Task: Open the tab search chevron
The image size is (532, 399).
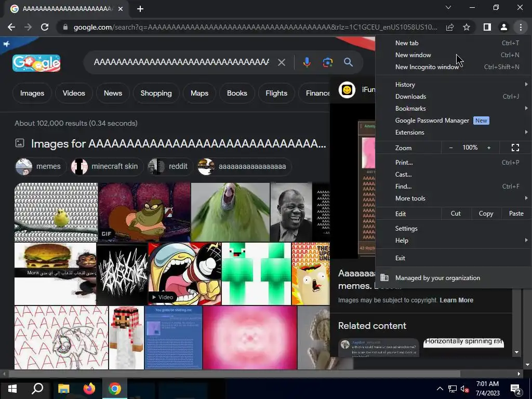Action: pos(448,7)
